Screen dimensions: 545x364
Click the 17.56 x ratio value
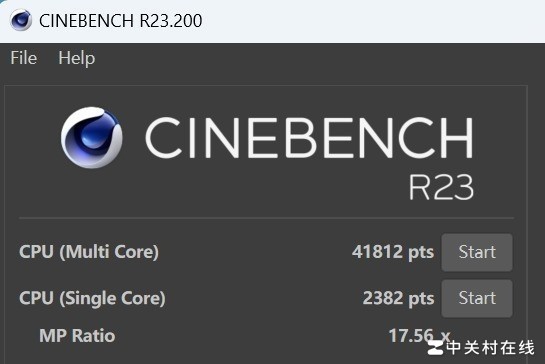coord(419,336)
